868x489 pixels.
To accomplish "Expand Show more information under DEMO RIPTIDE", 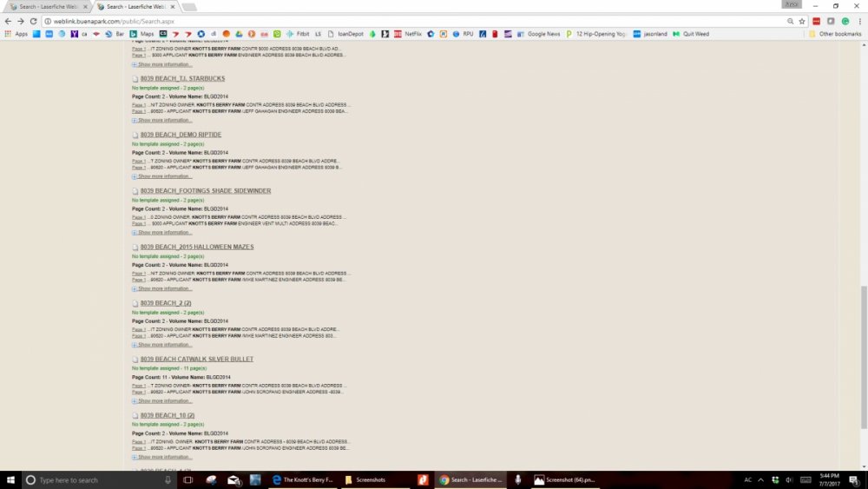I will (x=162, y=176).
